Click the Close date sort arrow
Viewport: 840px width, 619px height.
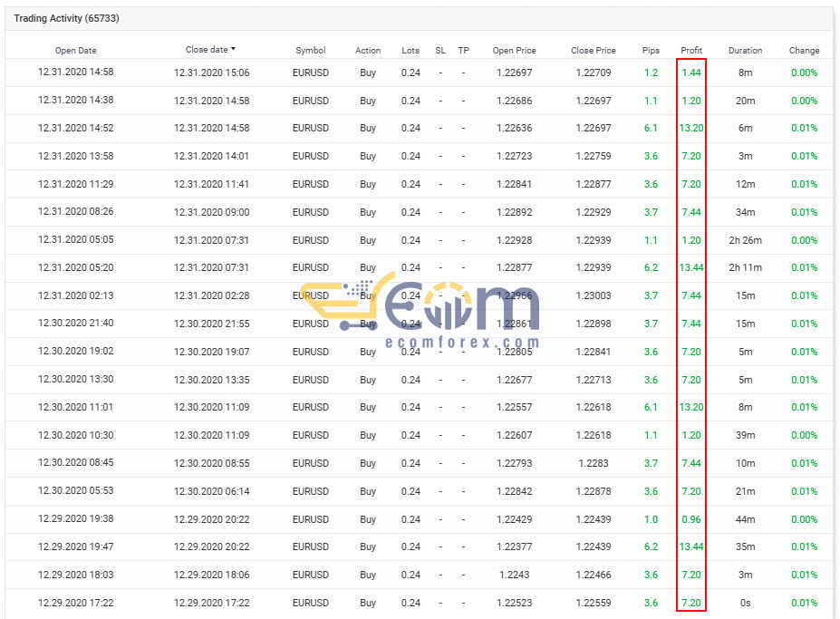[233, 49]
